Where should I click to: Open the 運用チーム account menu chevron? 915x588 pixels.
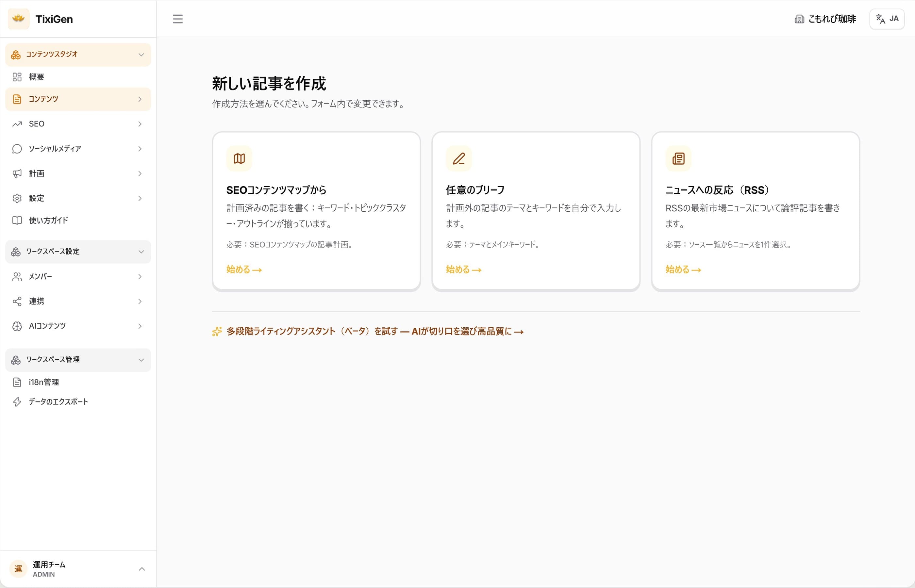[142, 569]
